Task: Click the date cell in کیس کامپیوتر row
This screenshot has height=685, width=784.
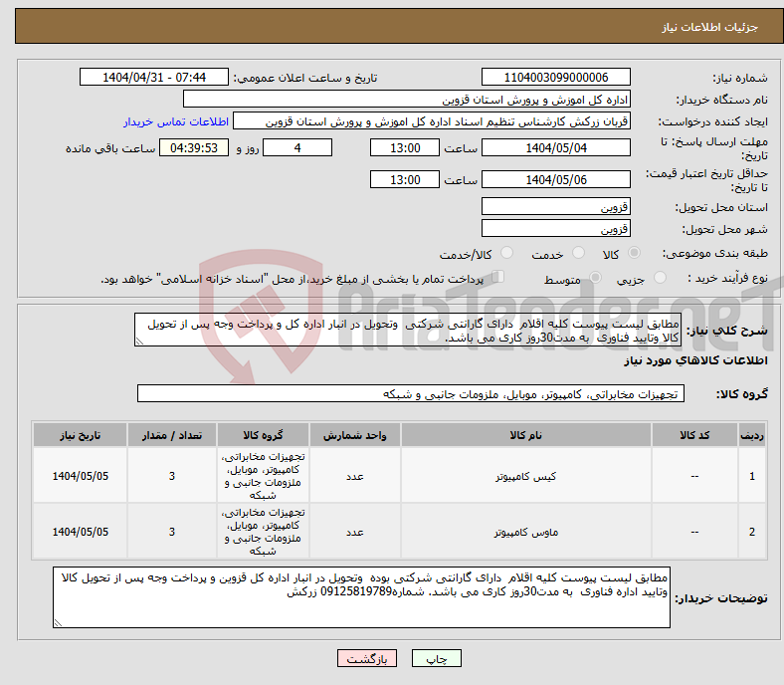Action: click(x=80, y=476)
